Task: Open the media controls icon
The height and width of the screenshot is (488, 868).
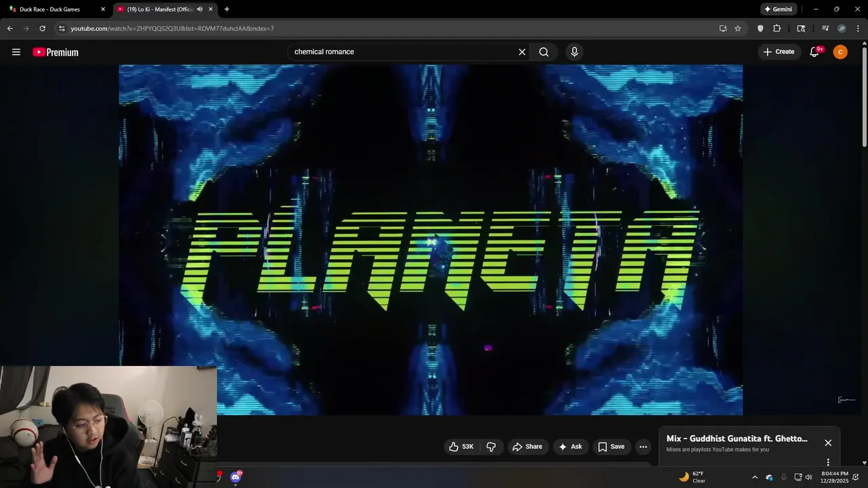Action: pyautogui.click(x=825, y=28)
